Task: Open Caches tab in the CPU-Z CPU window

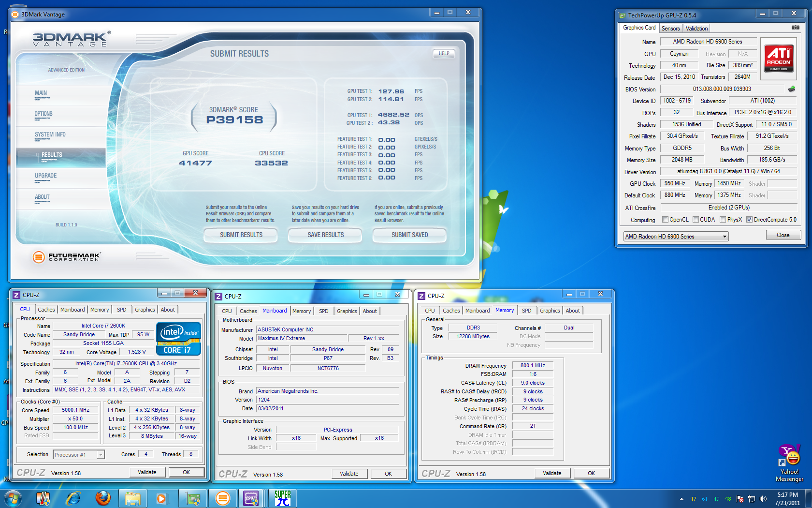Action: coord(46,310)
